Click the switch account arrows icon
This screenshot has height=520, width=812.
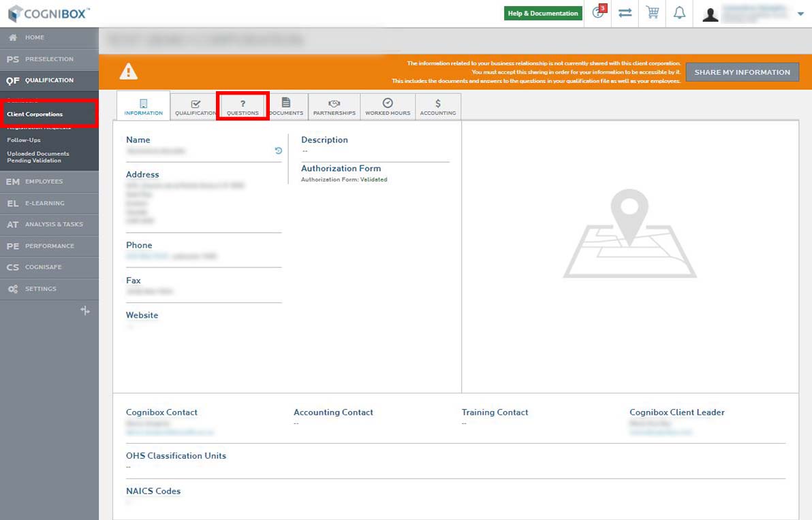[625, 13]
